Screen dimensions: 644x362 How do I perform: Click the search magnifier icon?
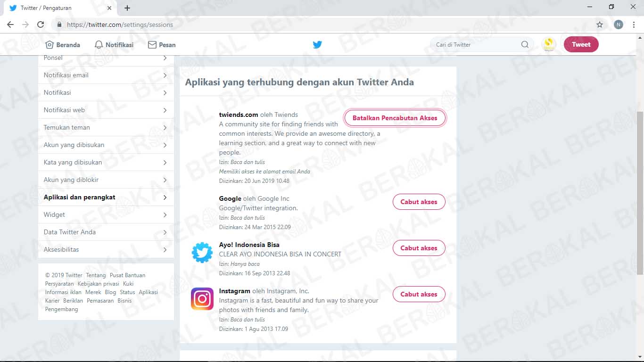[x=525, y=45]
